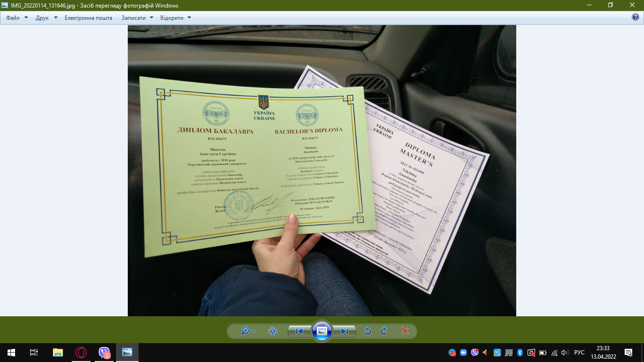Click the tray icon with red badge 1
The width and height of the screenshot is (644, 362).
click(452, 353)
